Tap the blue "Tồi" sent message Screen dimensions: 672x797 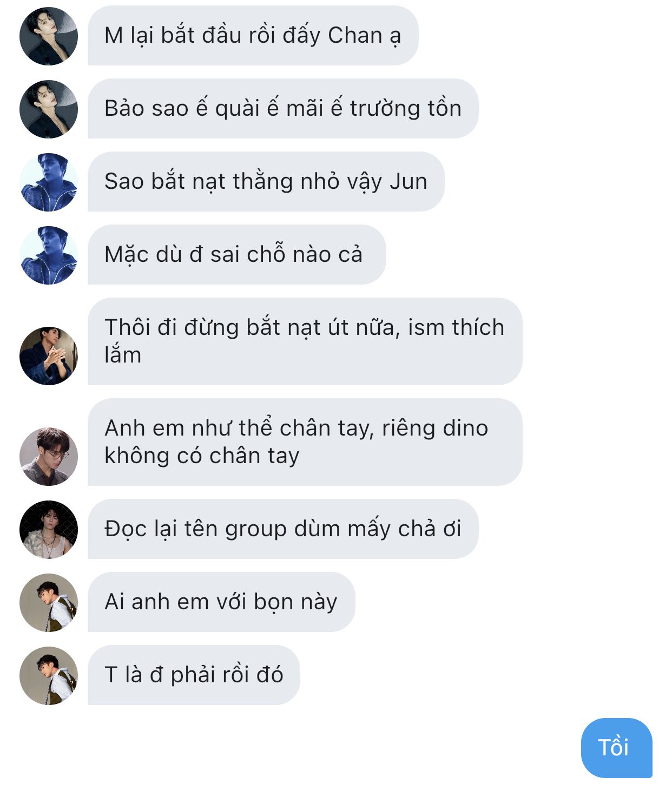click(x=616, y=748)
